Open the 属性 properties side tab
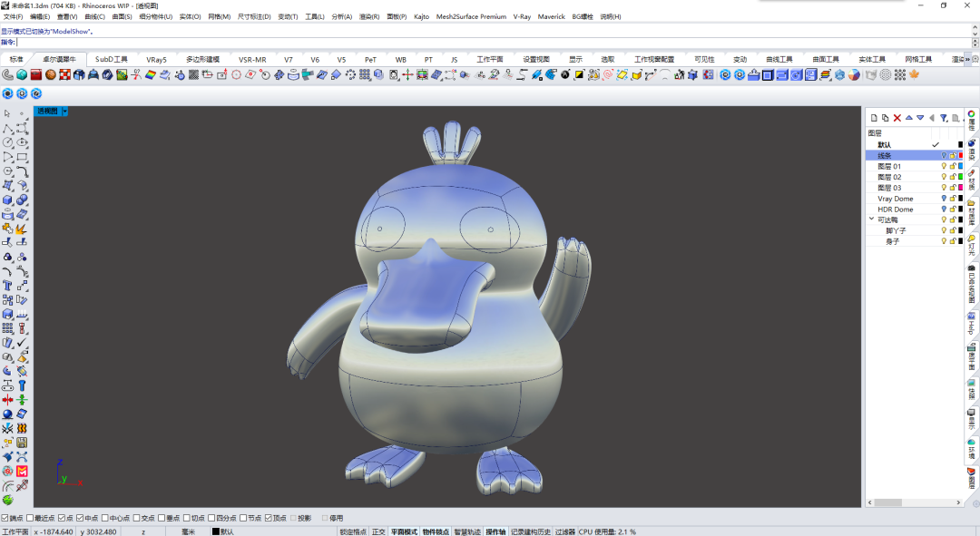This screenshot has height=536, width=980. coord(971,120)
